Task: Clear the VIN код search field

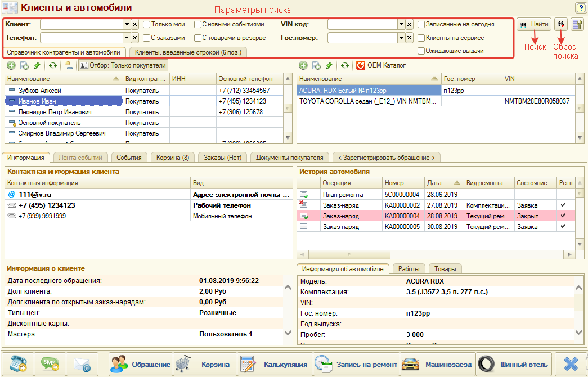Action: (409, 24)
